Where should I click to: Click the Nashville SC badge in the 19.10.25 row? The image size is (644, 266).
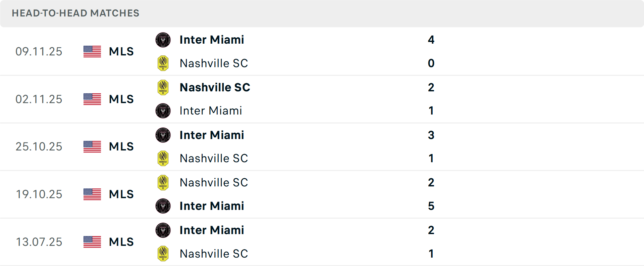point(163,183)
